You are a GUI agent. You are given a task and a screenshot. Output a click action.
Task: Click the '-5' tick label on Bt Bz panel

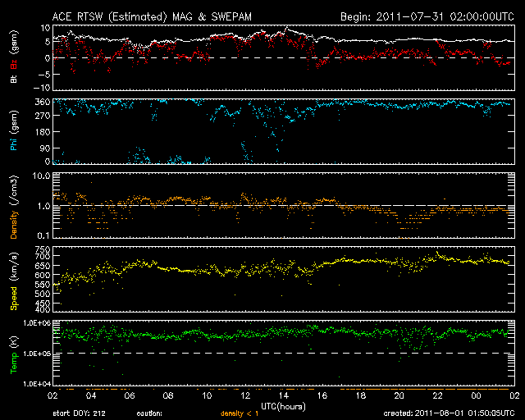click(44, 74)
